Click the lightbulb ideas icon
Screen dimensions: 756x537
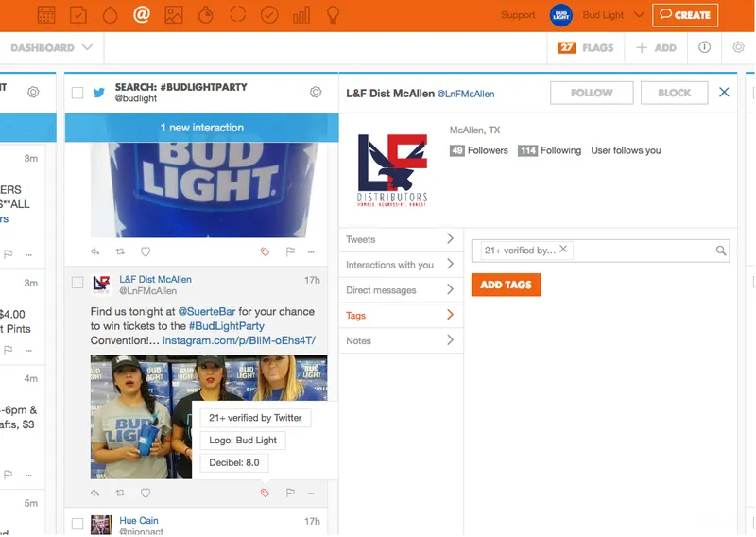334,15
